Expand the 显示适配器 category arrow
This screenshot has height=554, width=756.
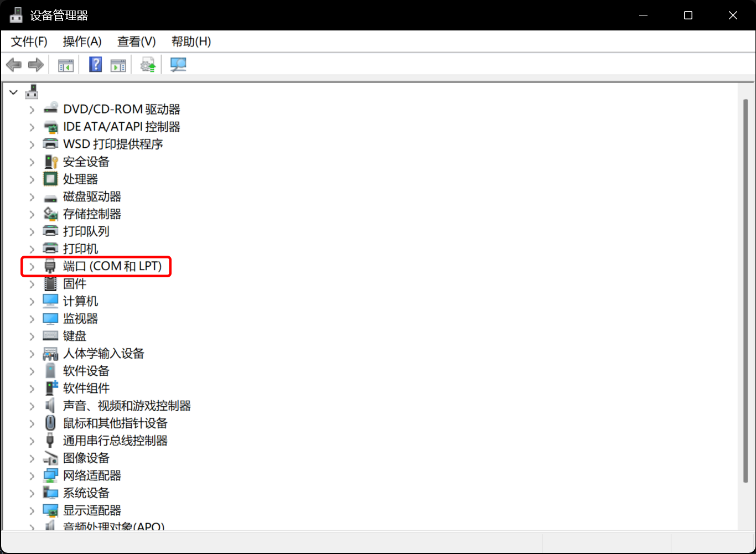(x=32, y=511)
